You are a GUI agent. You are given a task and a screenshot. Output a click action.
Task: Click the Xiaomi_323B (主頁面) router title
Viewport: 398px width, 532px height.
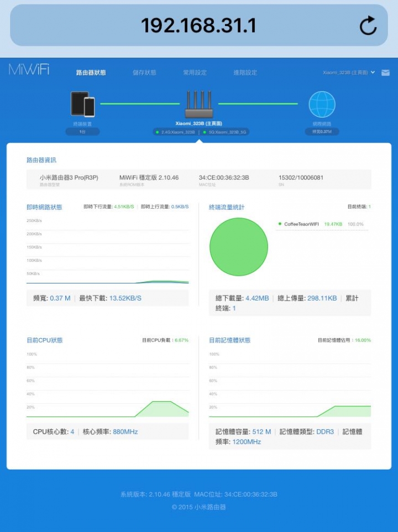pyautogui.click(x=199, y=123)
